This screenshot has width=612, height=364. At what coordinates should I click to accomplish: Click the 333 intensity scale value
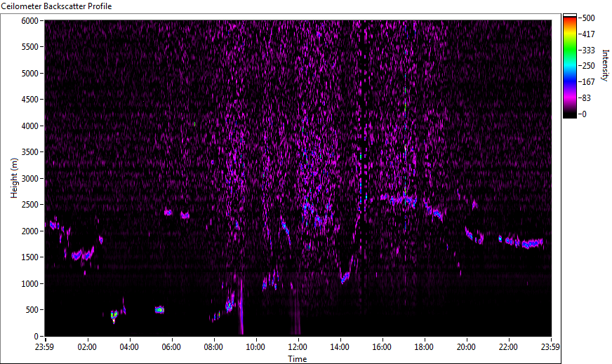[x=588, y=50]
